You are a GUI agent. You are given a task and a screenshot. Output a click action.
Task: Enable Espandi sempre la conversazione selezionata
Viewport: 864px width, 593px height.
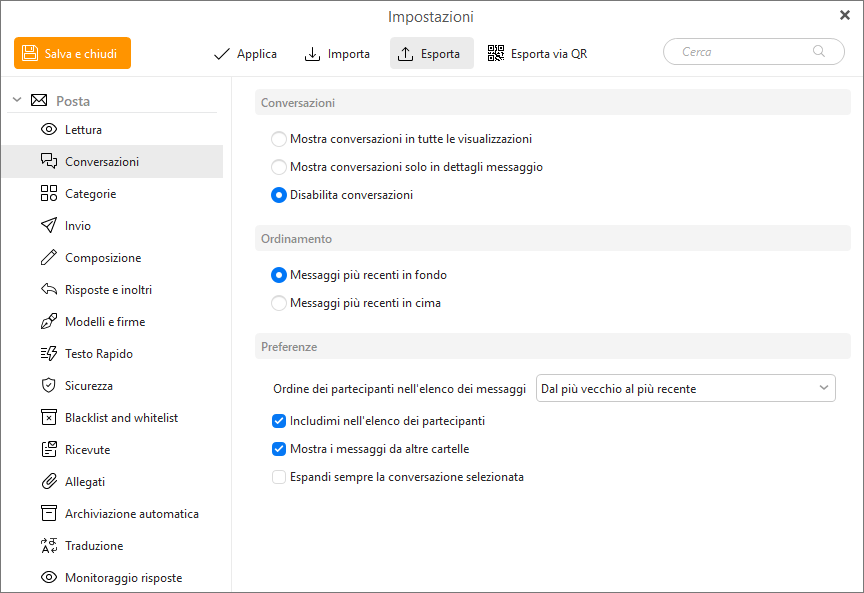tap(279, 477)
